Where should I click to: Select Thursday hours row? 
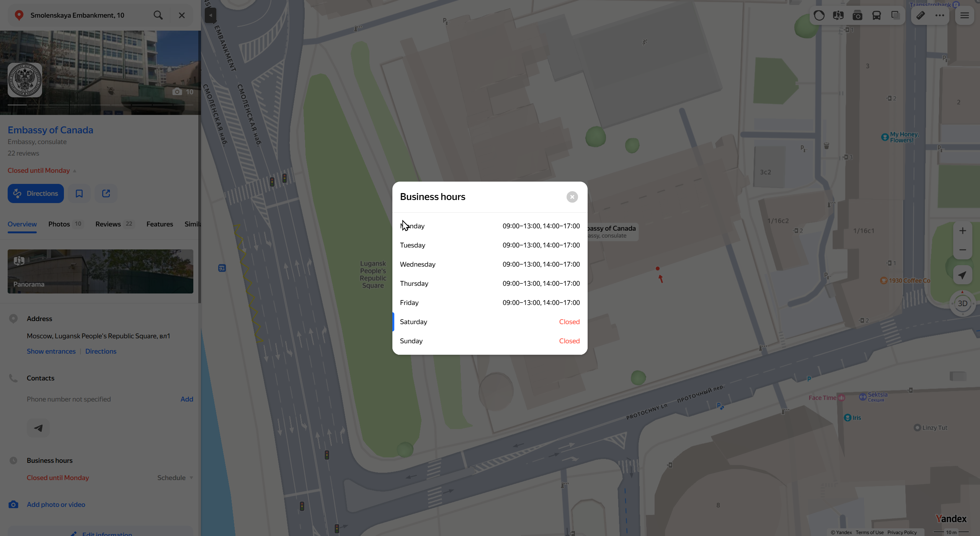[x=490, y=284]
